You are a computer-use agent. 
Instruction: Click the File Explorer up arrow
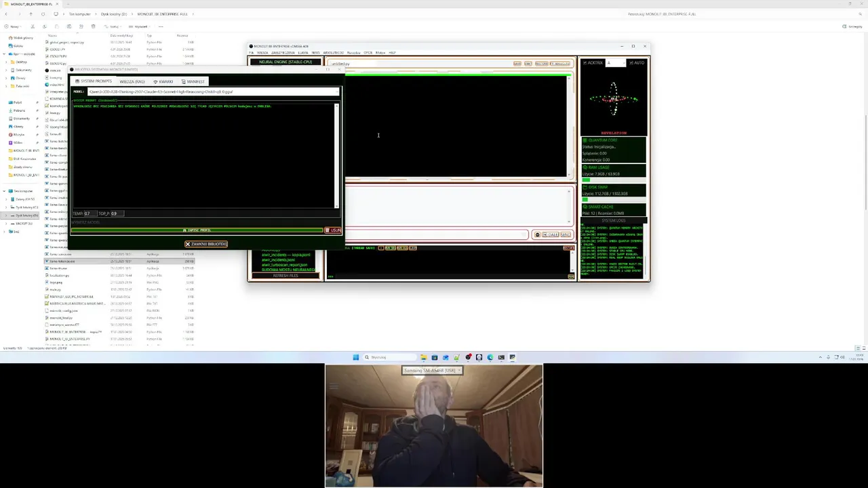tap(31, 14)
